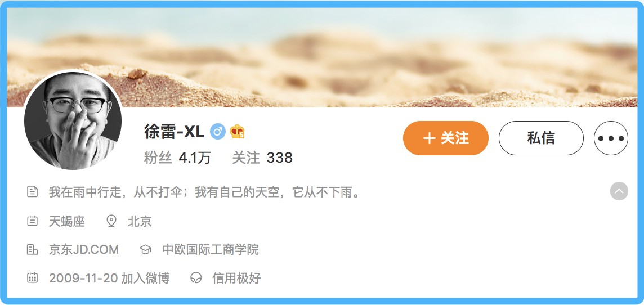Click the zodiac calendar icon
The width and height of the screenshot is (644, 305).
pos(33,221)
